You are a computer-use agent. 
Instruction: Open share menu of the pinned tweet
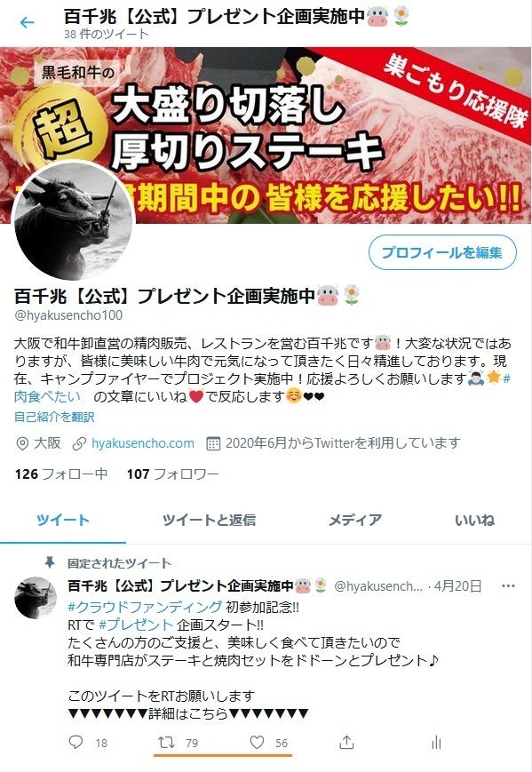pos(346,742)
